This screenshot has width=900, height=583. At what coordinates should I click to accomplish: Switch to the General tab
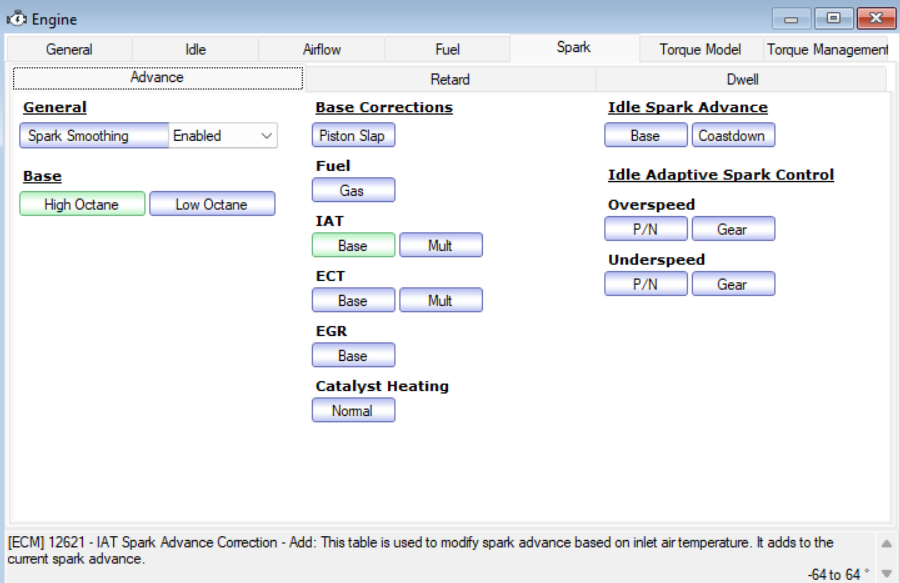tap(69, 49)
